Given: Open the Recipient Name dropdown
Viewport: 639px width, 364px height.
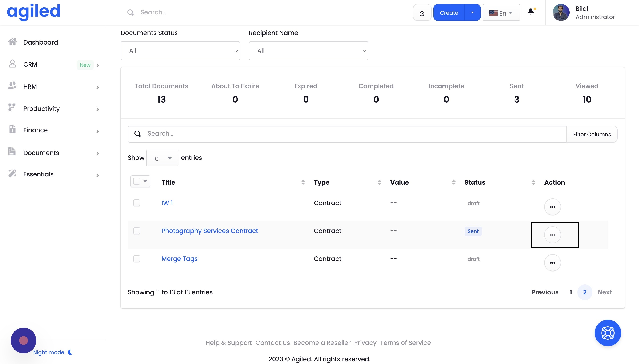Looking at the screenshot, I should [x=308, y=51].
